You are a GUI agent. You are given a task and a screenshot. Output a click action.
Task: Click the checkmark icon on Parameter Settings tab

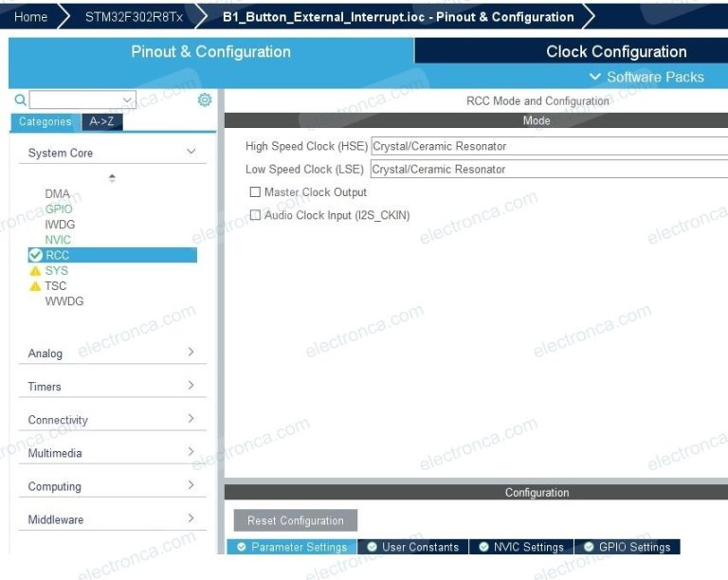click(242, 547)
